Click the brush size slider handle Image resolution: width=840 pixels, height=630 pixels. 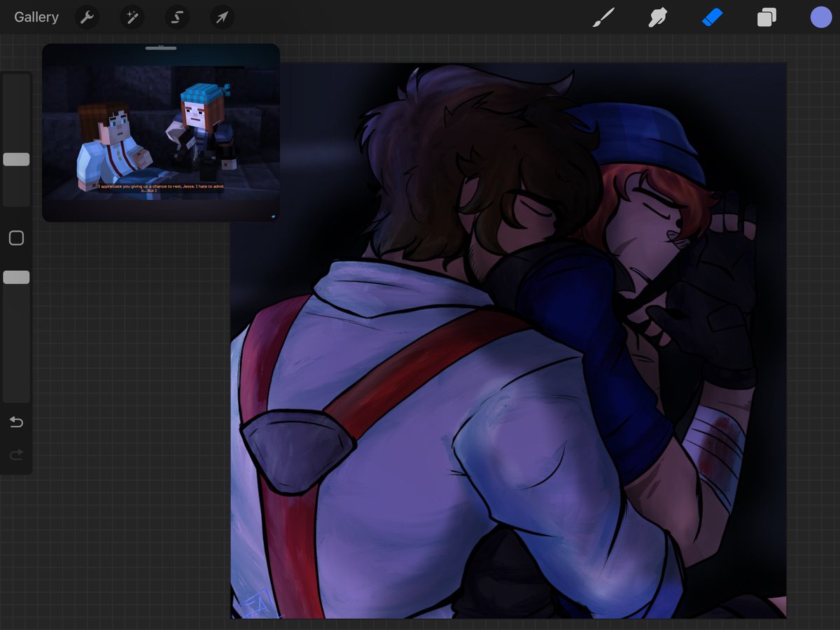click(16, 160)
